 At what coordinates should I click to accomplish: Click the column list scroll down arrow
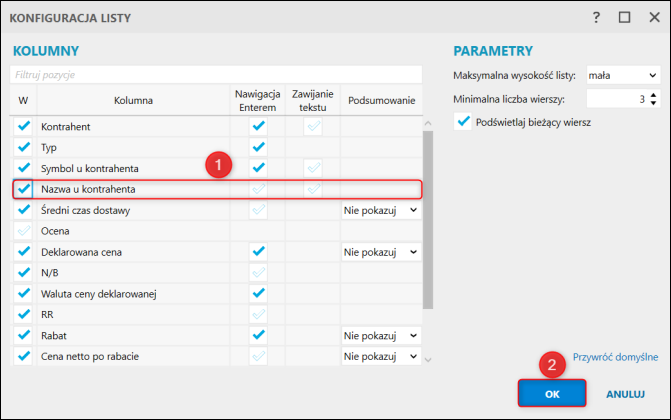(x=428, y=360)
